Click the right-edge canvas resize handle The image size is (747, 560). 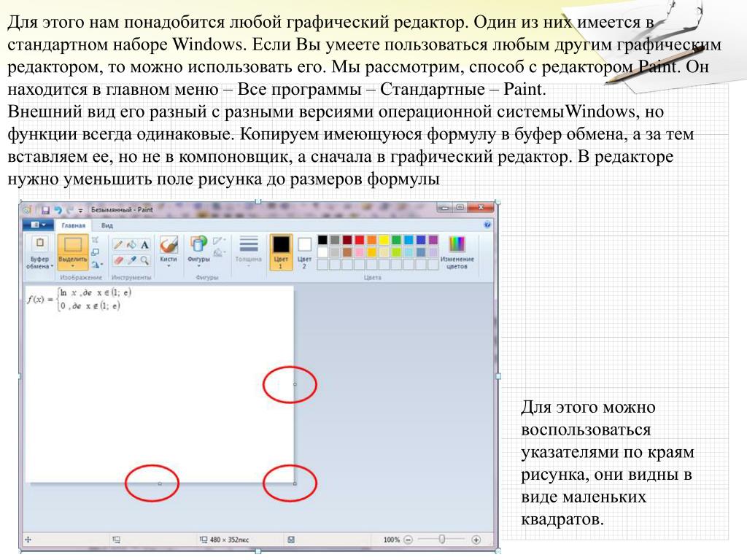tap(295, 384)
